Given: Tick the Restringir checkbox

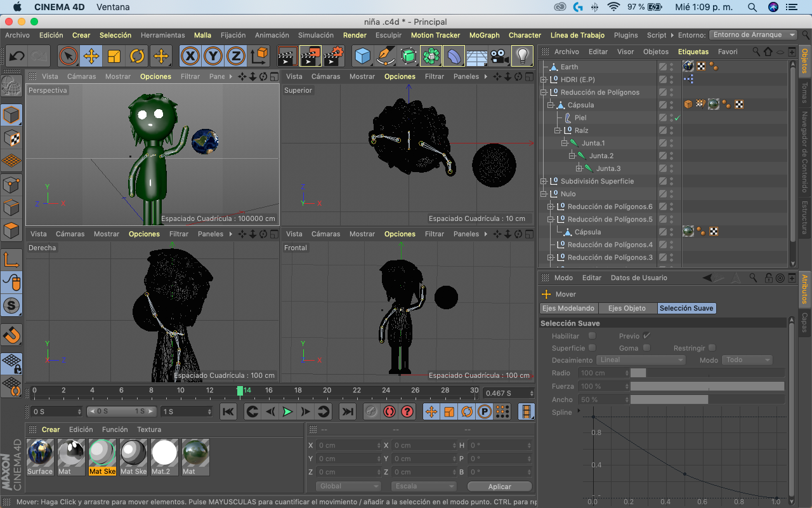Looking at the screenshot, I should click(712, 348).
